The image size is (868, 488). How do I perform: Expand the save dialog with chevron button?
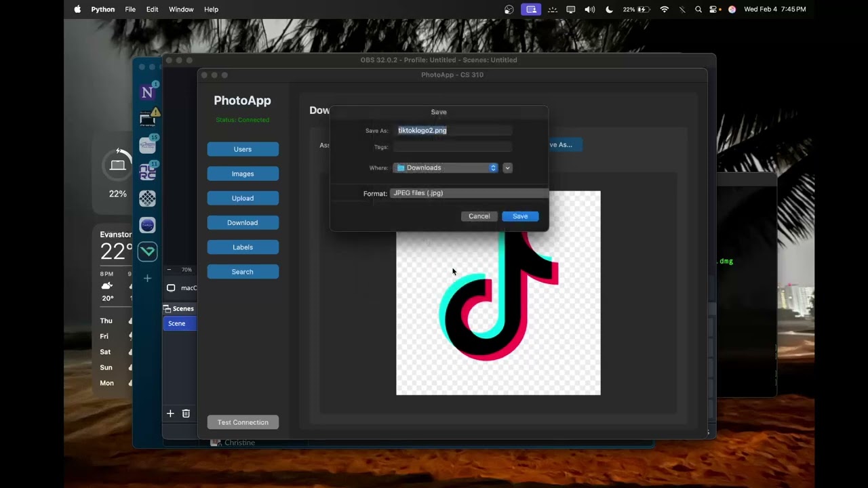click(507, 167)
